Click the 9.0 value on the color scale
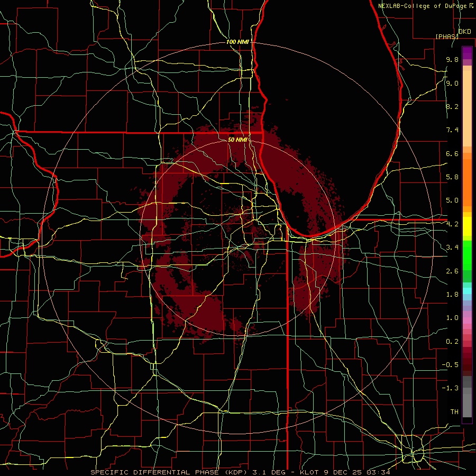This screenshot has width=476, height=476. point(452,83)
